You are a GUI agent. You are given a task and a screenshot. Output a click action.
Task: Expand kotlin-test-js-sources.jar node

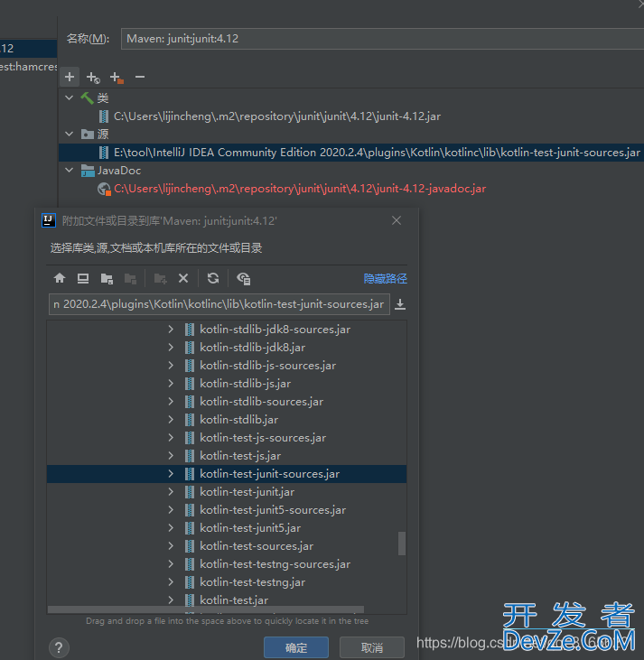tap(171, 438)
